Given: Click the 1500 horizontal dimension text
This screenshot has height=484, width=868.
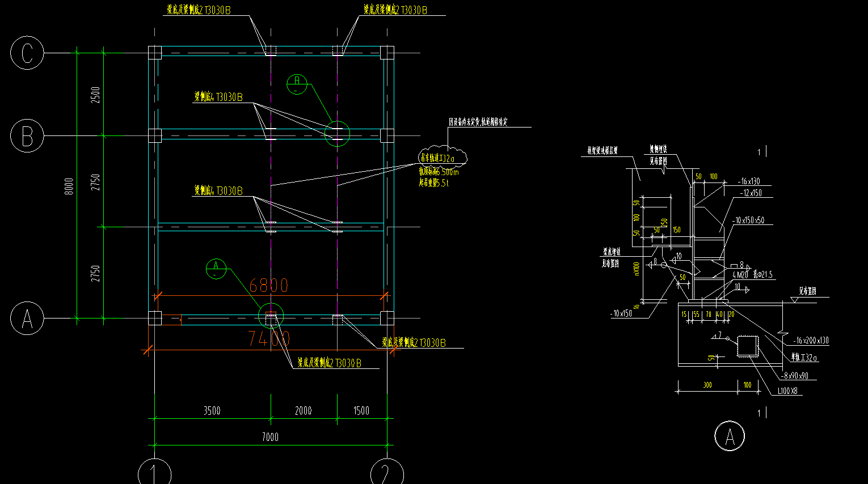Looking at the screenshot, I should 361,410.
